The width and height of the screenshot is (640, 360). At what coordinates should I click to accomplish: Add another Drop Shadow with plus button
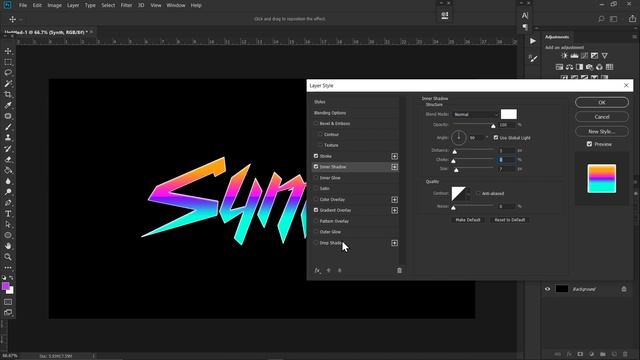tap(394, 243)
